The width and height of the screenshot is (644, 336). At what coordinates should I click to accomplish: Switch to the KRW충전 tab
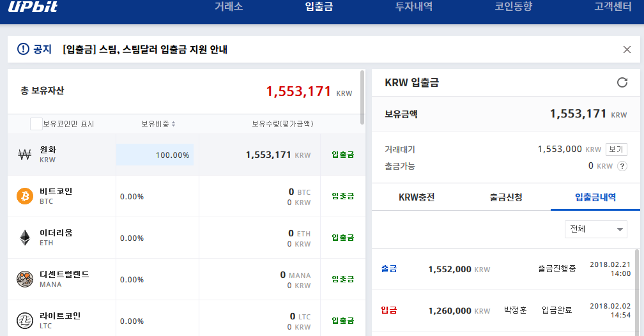[x=417, y=197]
